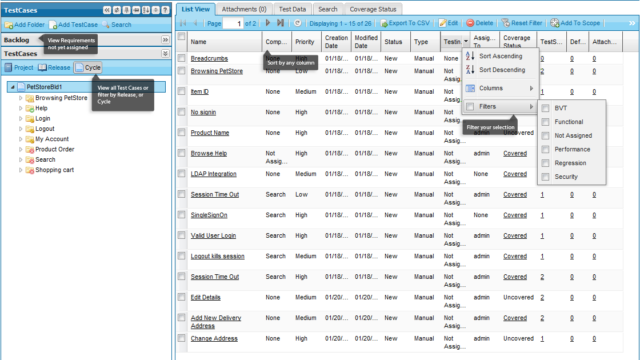Expand the Browsing PetStore folder arrow

[x=20, y=98]
